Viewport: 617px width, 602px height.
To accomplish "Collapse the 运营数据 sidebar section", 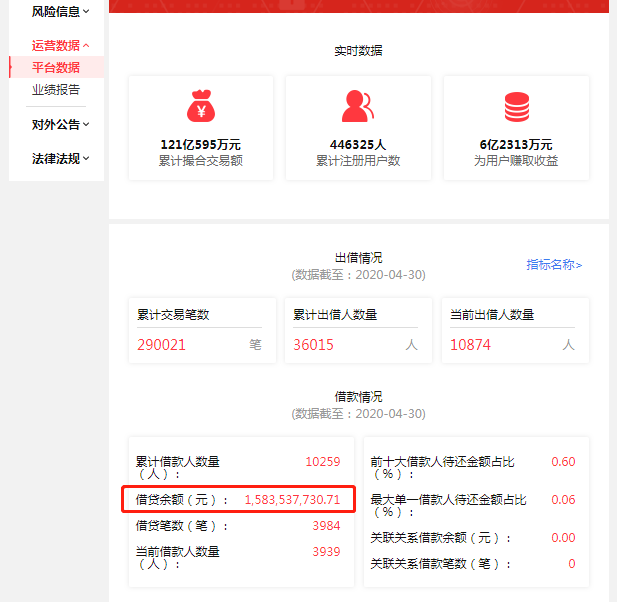I will pyautogui.click(x=61, y=46).
